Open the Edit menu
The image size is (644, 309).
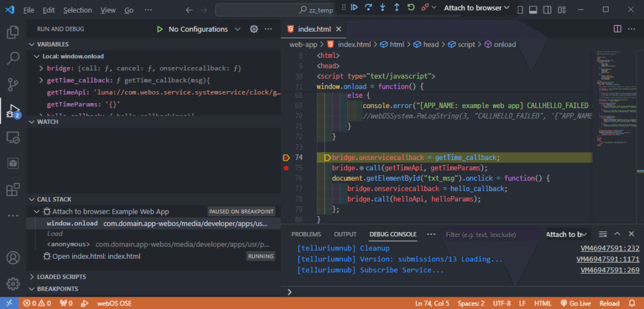click(48, 10)
